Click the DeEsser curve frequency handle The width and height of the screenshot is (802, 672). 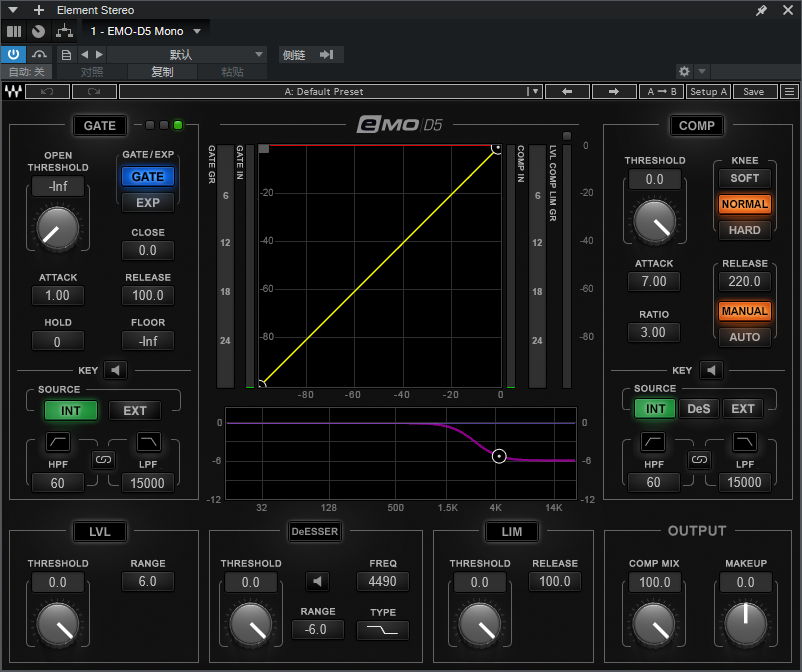[499, 456]
